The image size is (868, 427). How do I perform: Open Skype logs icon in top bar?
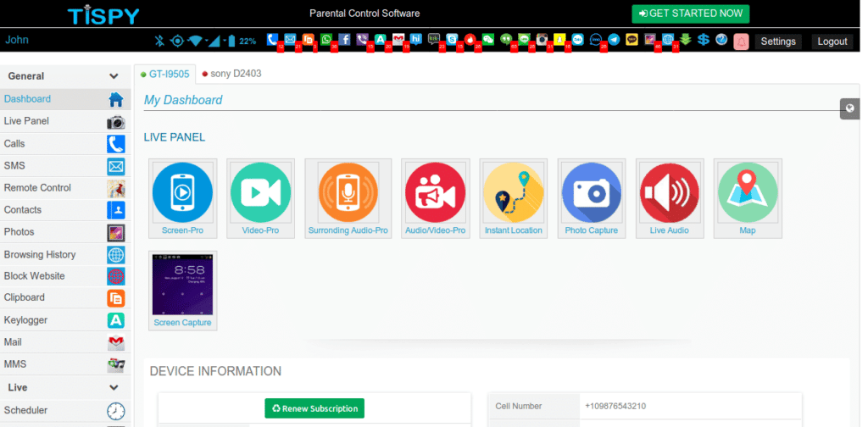point(452,39)
